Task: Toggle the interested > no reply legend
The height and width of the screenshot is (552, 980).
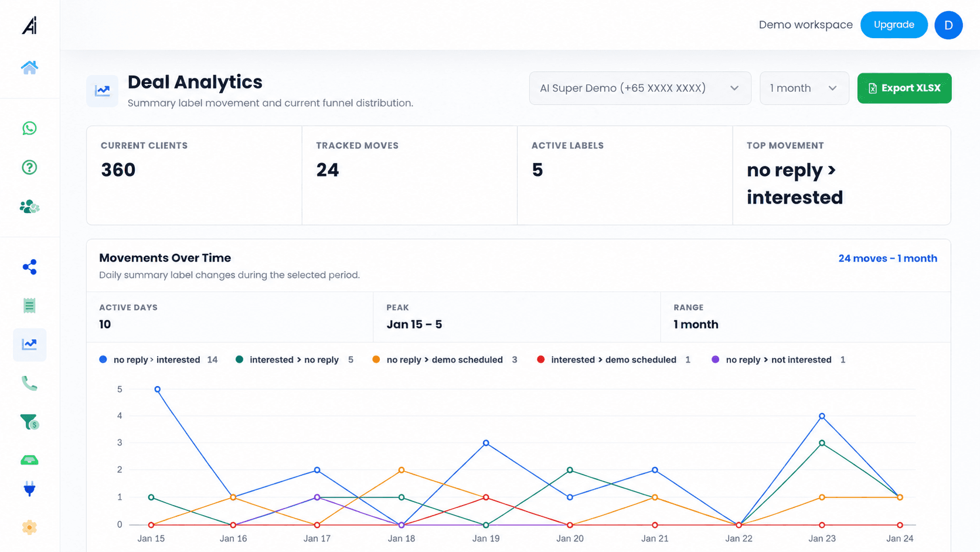Action: click(294, 360)
